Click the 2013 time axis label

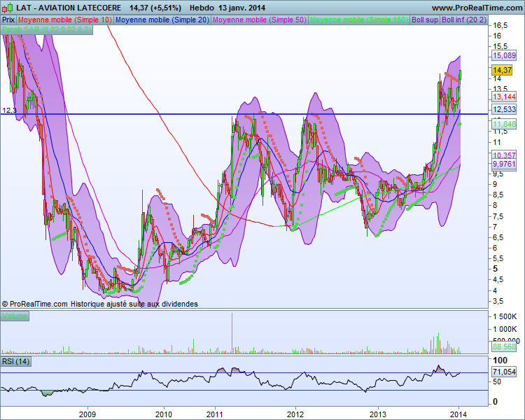coord(378,414)
